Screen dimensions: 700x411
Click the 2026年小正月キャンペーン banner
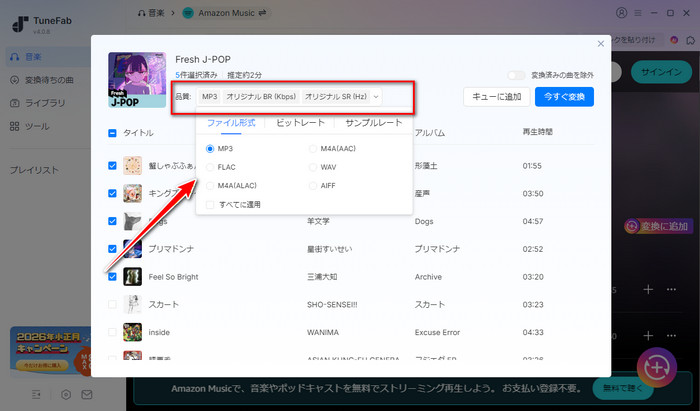50,352
